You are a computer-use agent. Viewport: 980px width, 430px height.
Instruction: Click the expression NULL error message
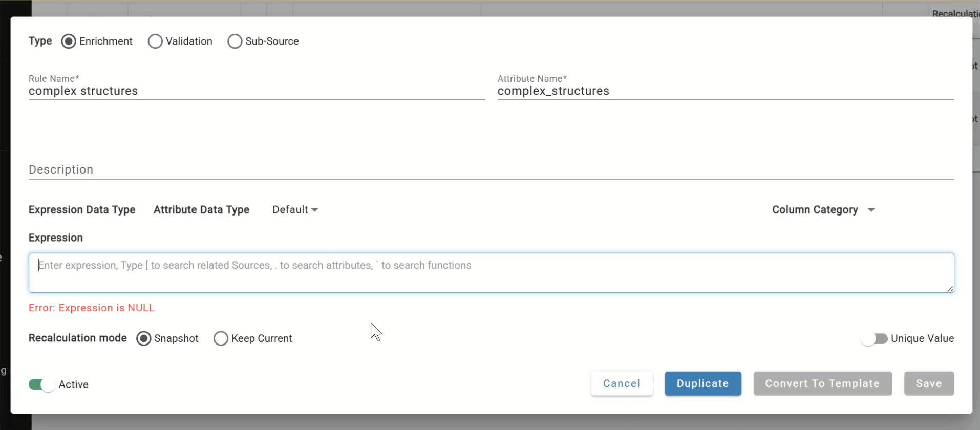(91, 308)
